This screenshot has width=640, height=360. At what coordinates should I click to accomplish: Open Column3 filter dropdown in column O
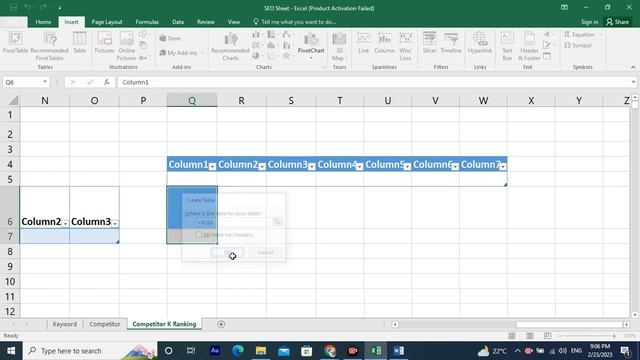115,223
